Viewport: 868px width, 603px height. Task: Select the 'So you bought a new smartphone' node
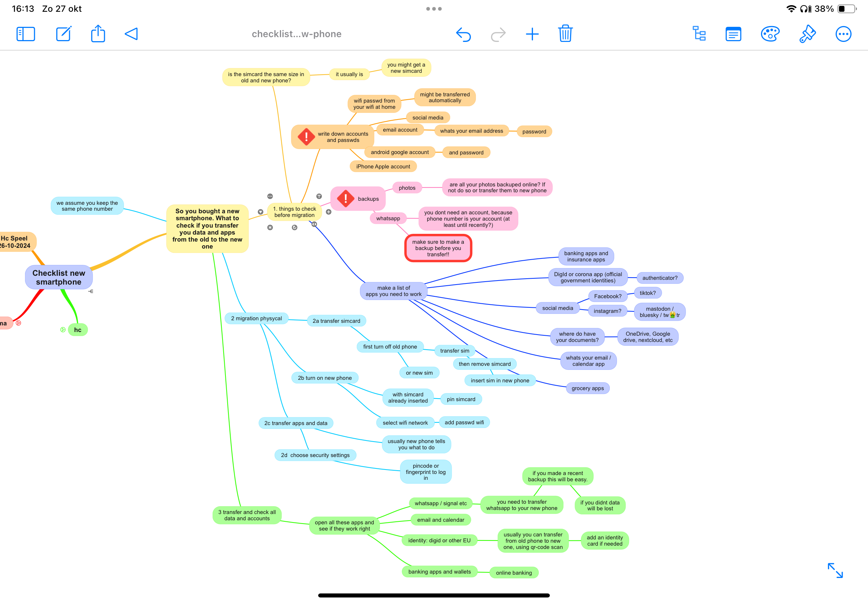point(207,229)
